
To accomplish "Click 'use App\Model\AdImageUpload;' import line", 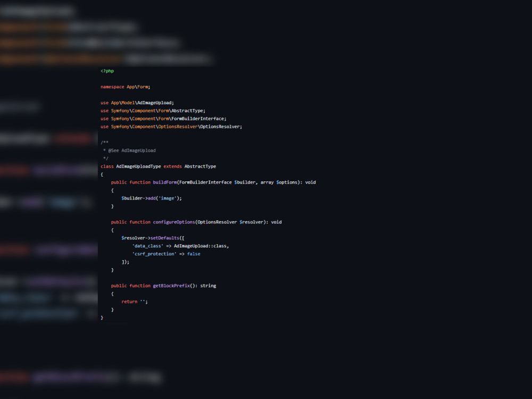I will coord(137,103).
